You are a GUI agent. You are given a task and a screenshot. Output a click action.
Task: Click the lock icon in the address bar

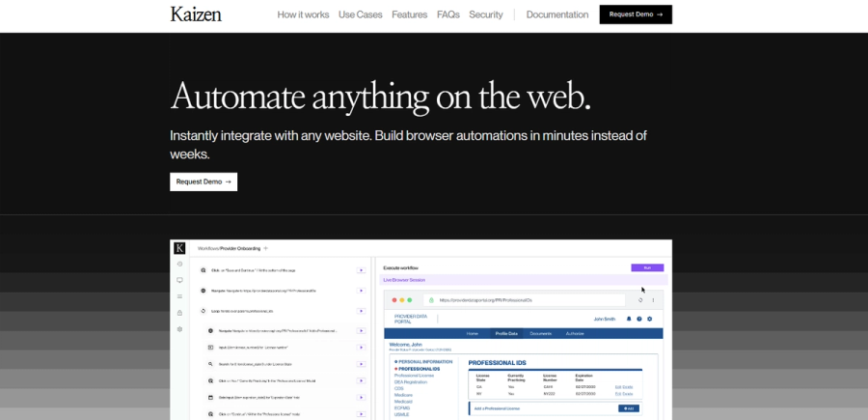coord(431,300)
